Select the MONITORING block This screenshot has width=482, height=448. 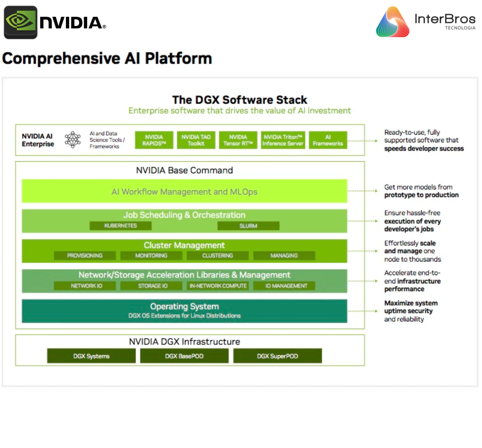click(151, 256)
